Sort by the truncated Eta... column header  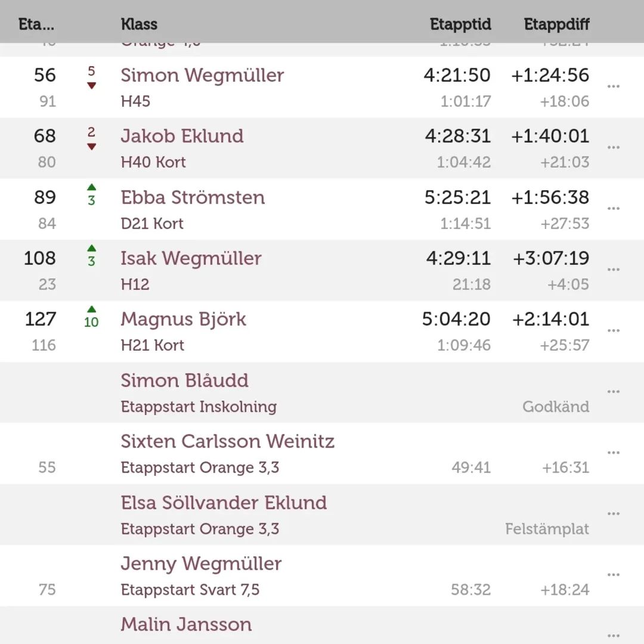click(36, 24)
